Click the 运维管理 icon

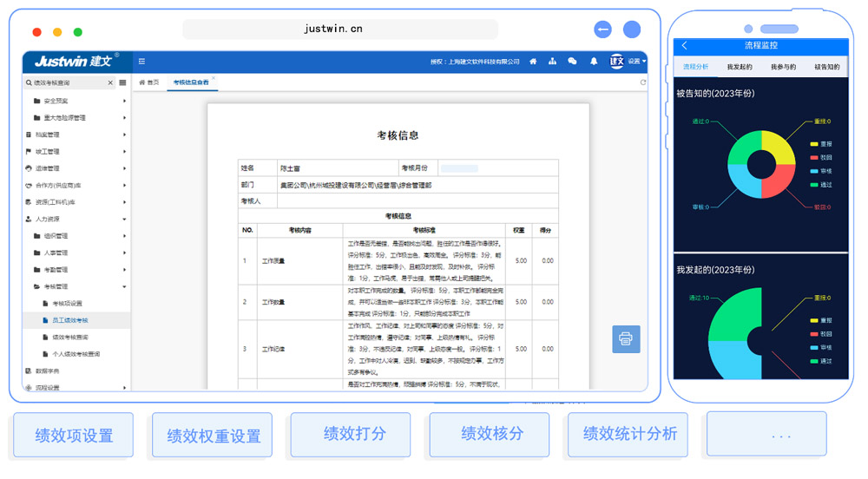tap(29, 168)
